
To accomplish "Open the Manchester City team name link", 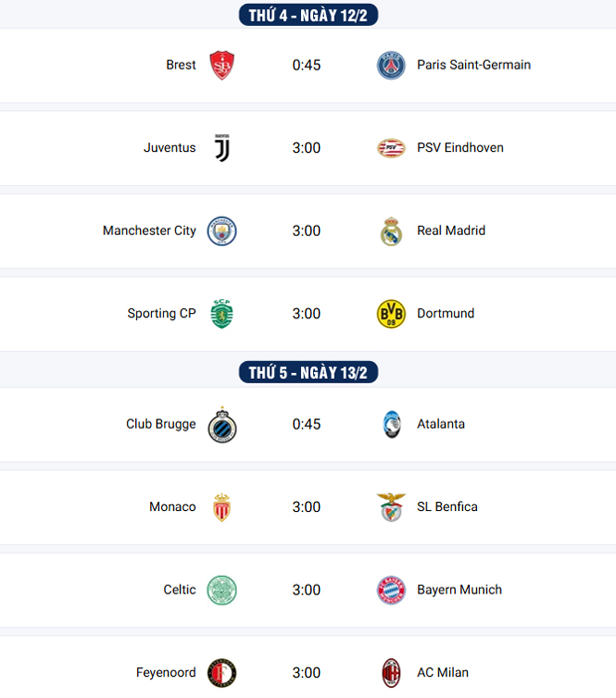I will coord(149,231).
